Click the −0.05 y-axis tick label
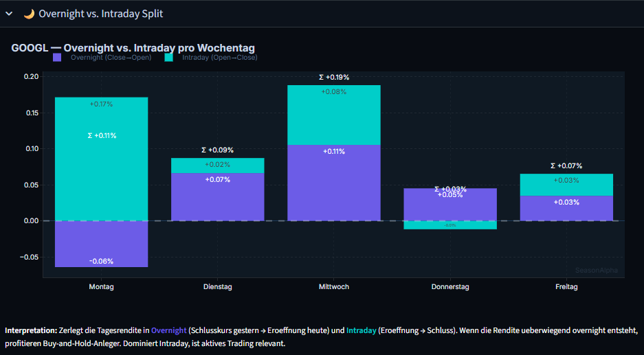Screen dimensions: 644x355 tap(29, 257)
